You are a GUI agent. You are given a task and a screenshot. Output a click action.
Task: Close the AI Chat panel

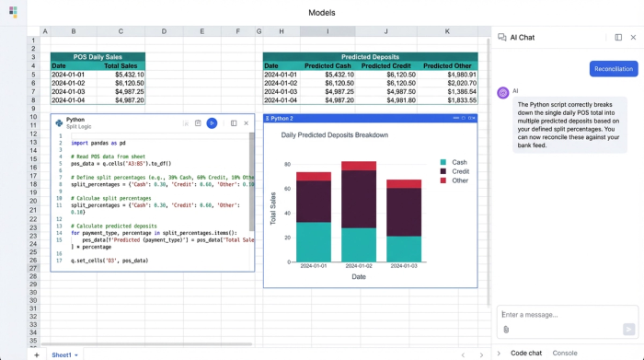coord(633,38)
